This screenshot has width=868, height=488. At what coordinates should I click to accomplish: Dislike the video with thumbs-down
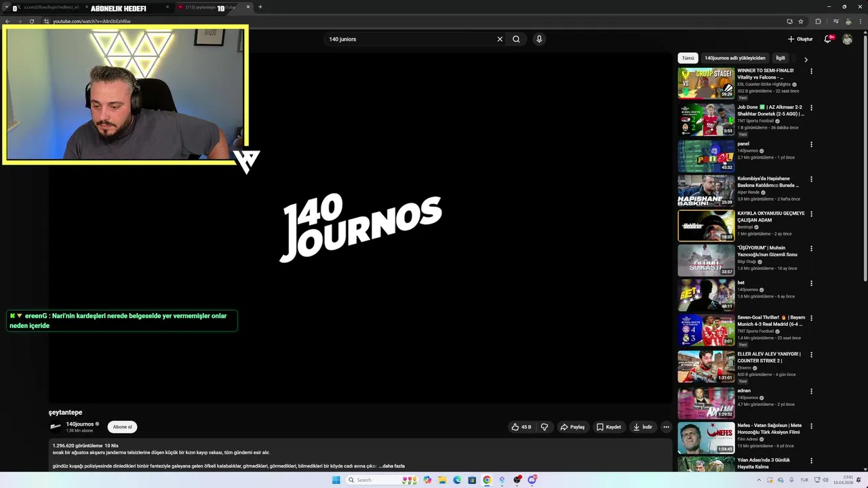tap(545, 427)
